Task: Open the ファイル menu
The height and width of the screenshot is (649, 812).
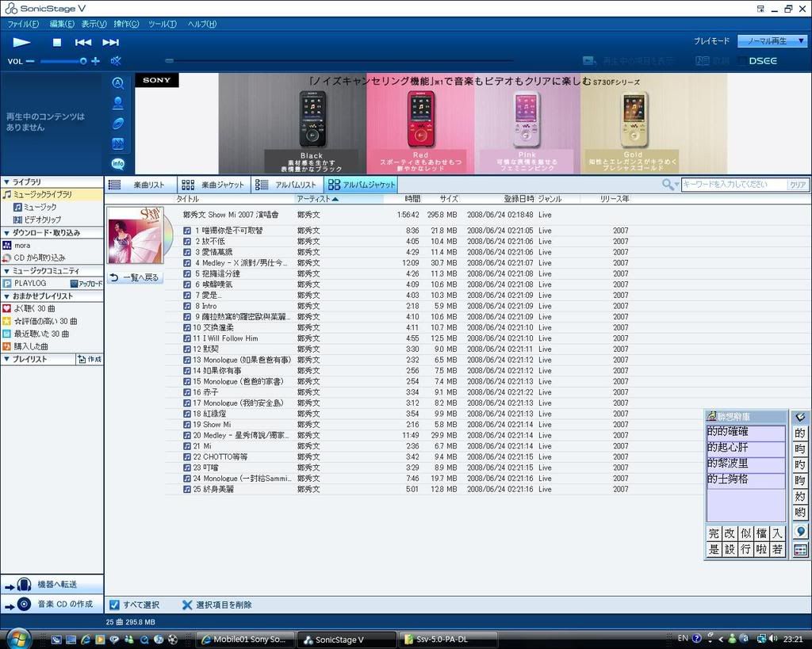Action: [23, 24]
